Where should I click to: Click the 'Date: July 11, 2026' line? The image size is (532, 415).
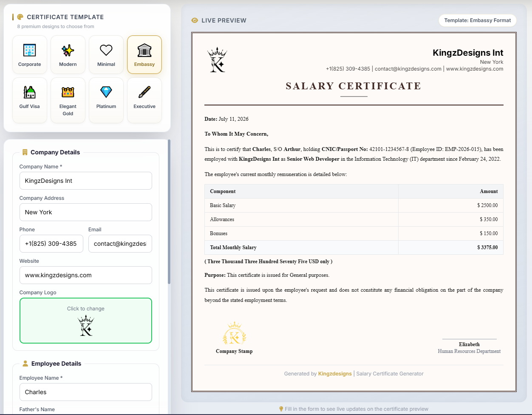pos(226,119)
